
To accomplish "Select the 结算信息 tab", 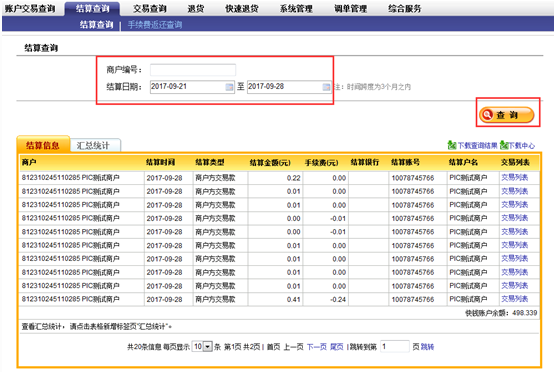I will point(43,145).
